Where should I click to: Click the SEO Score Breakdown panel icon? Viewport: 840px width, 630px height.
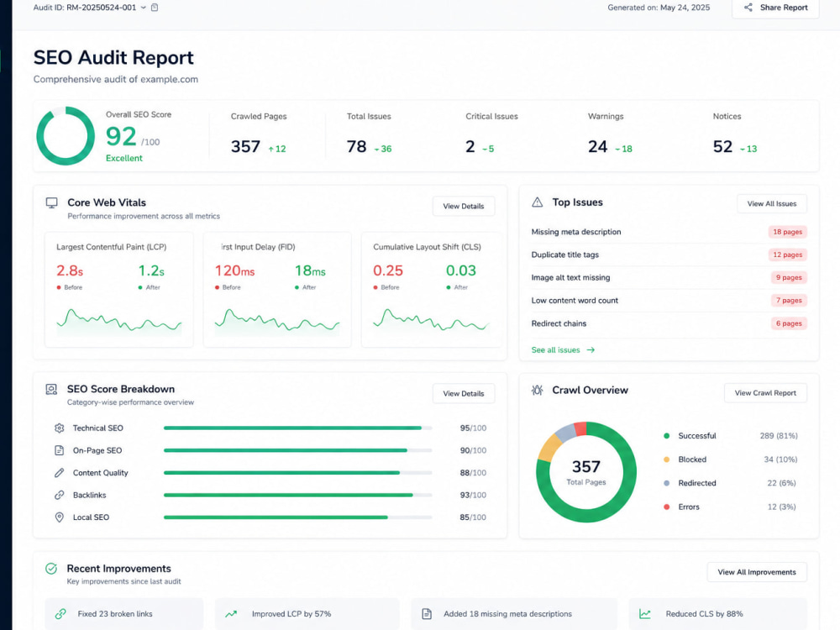click(51, 390)
